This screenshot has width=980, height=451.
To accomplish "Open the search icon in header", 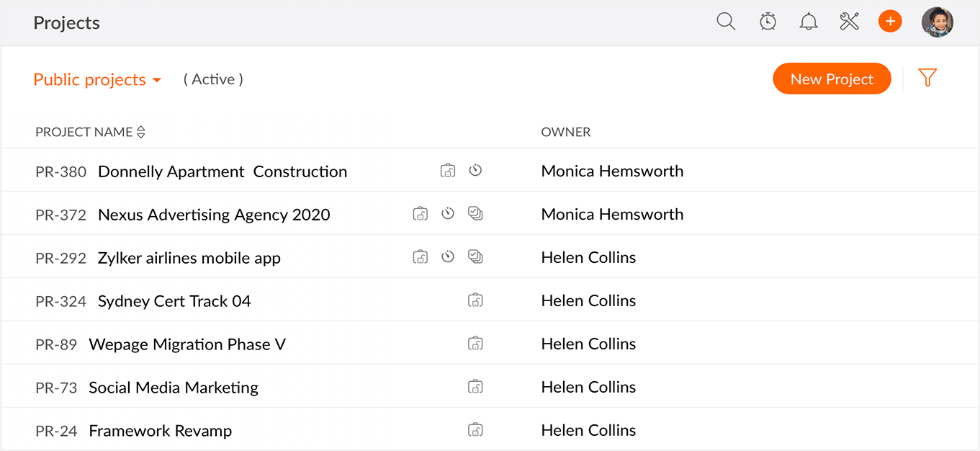I will click(x=726, y=22).
